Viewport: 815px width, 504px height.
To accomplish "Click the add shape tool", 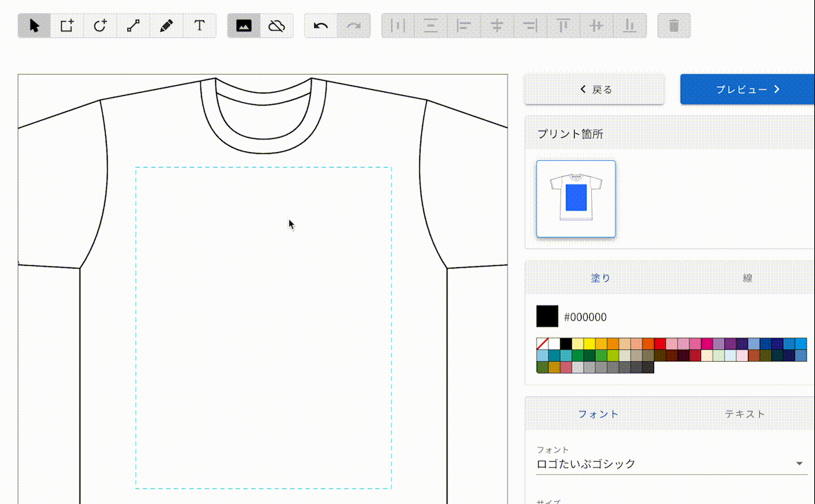I will [67, 26].
